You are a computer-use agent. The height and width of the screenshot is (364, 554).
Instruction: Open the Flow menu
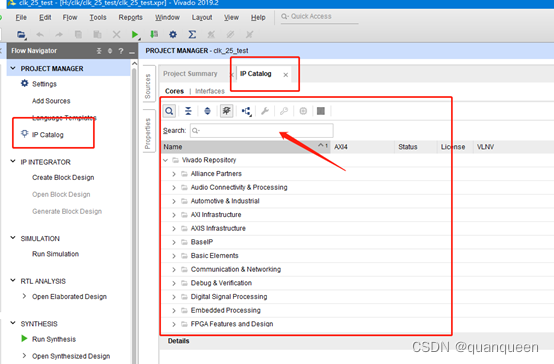pyautogui.click(x=70, y=17)
